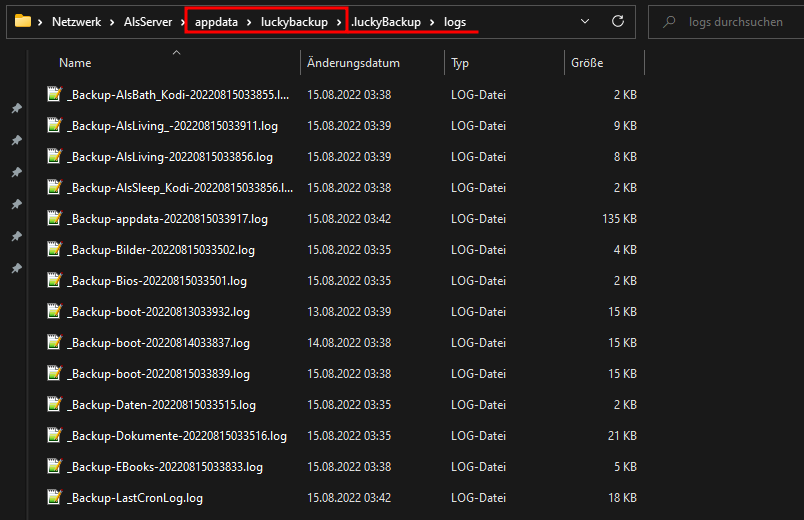Screen dimensions: 804x520
Task: Select file name _Backup-boot-20220814033837.log
Action: [158, 343]
